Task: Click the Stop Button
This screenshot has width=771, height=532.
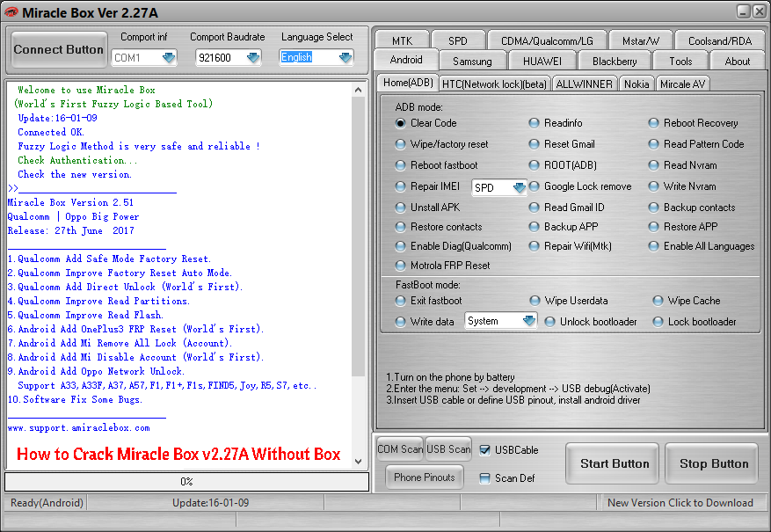Action: 711,463
